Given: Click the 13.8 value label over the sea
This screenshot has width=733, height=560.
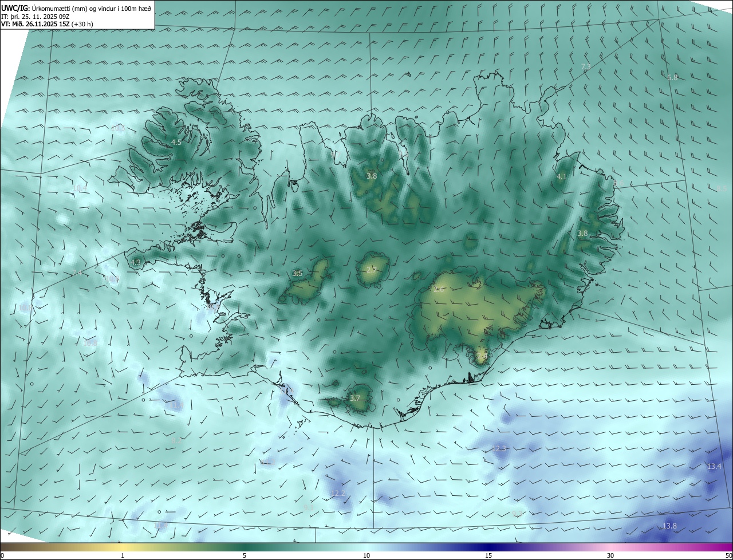Looking at the screenshot, I should click(x=669, y=526).
